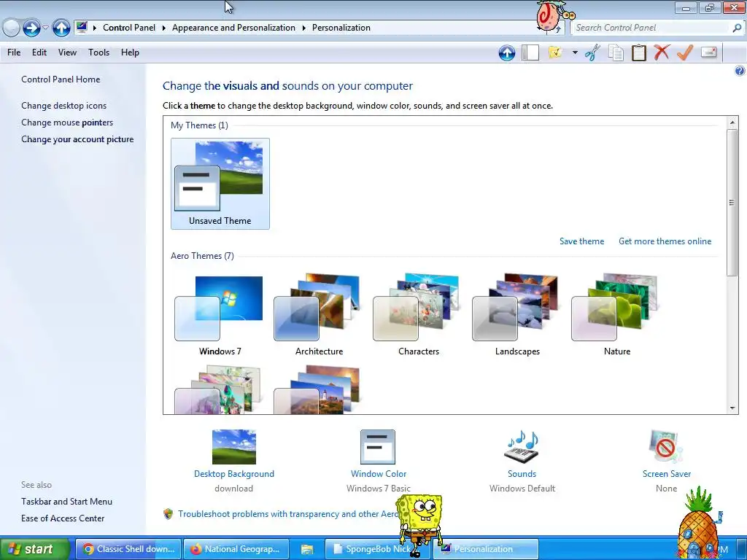Expand the arrow before Control Panel breadcrumb

[x=94, y=28]
